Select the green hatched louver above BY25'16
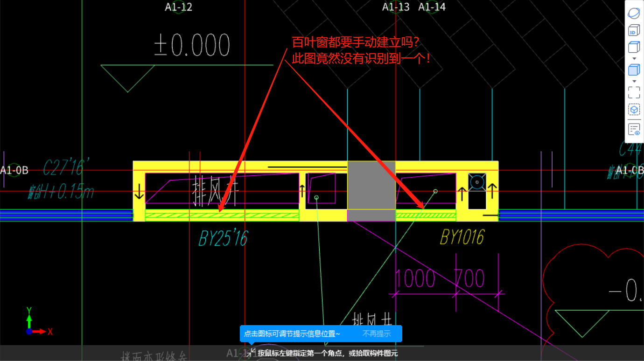The image size is (644, 361). pos(222,215)
